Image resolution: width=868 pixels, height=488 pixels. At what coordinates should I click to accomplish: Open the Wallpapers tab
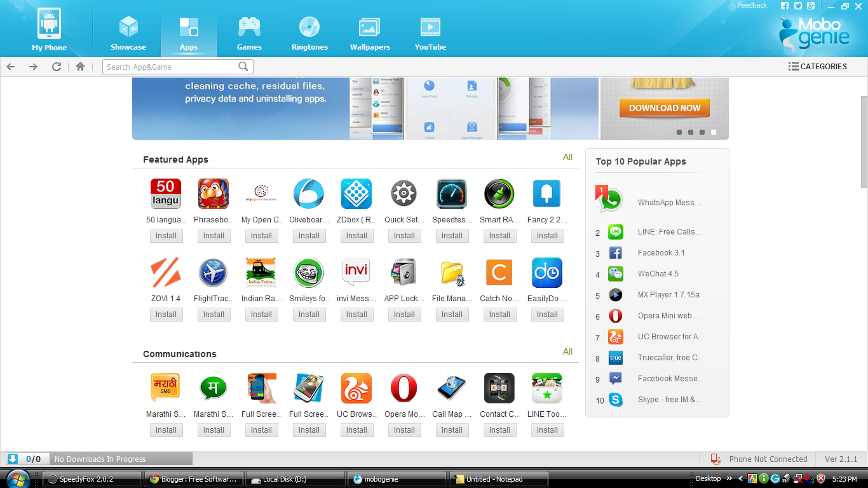coord(370,34)
